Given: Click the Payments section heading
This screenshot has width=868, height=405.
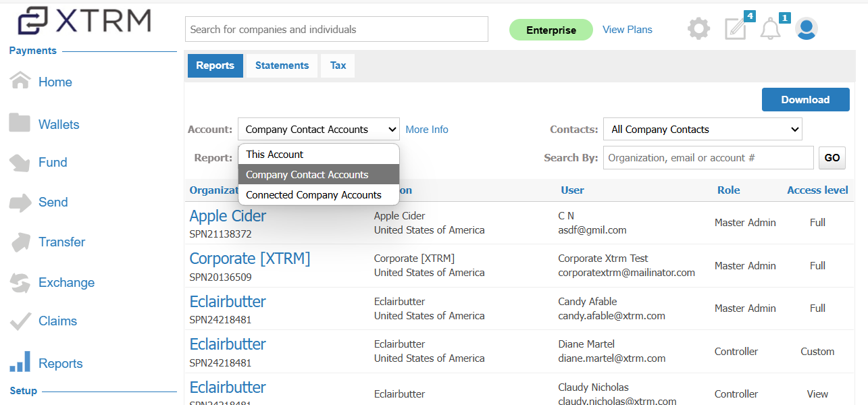Looking at the screenshot, I should point(33,51).
